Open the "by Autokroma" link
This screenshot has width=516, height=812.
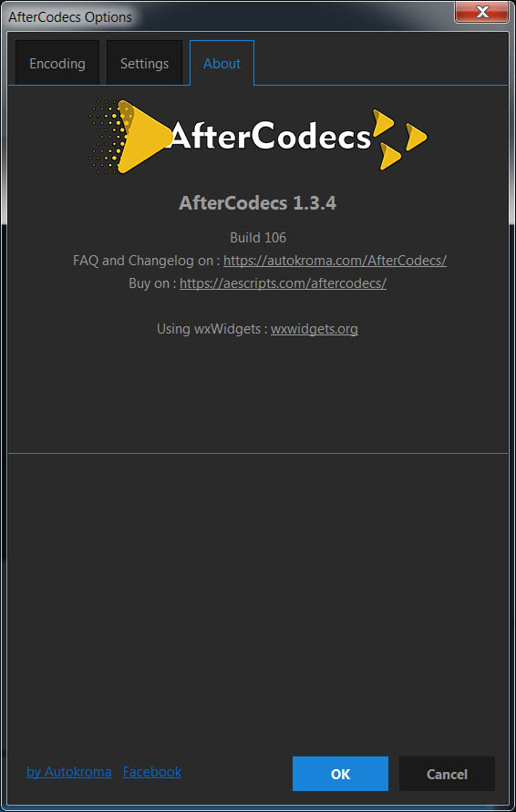tap(69, 772)
